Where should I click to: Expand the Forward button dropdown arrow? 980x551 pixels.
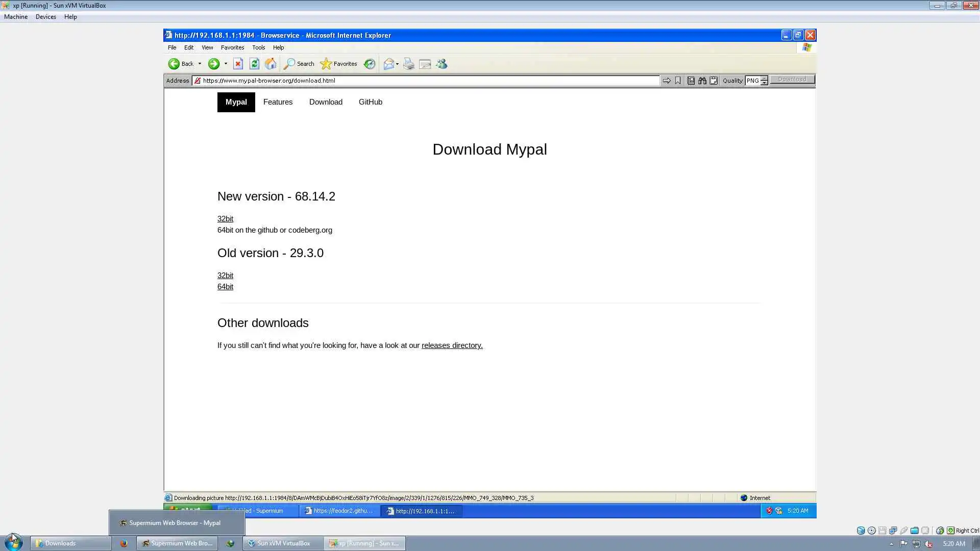pos(226,64)
